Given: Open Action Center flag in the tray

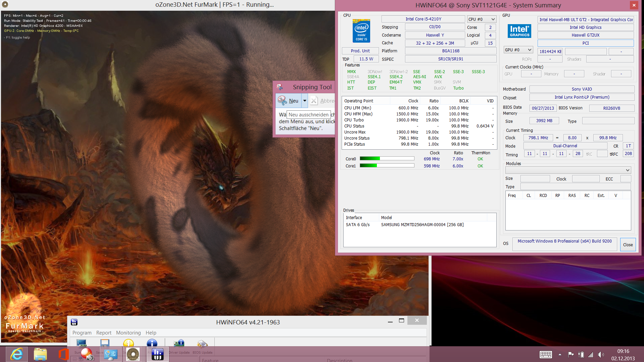Looking at the screenshot, I should [x=571, y=355].
